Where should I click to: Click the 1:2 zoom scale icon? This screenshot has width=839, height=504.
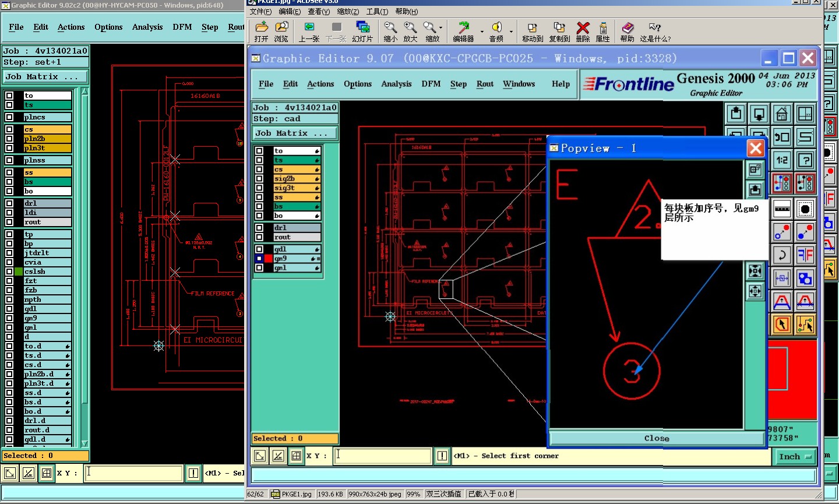click(x=782, y=160)
